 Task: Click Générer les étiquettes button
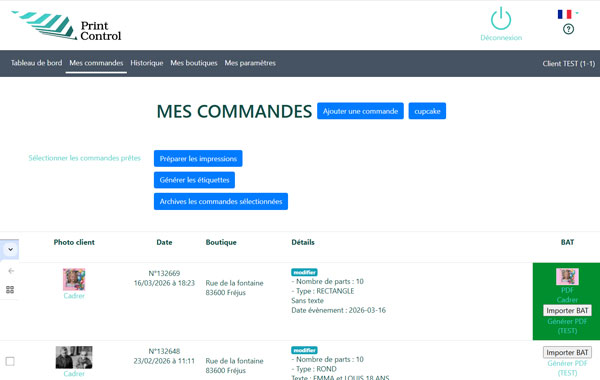[194, 180]
